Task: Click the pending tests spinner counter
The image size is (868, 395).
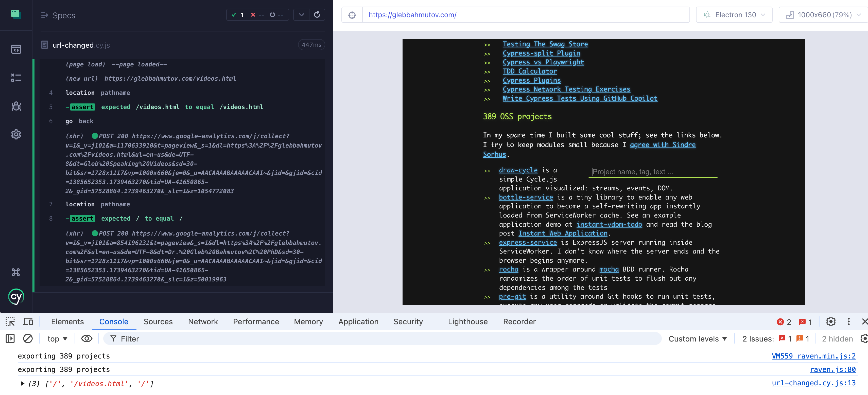Action: (x=276, y=15)
